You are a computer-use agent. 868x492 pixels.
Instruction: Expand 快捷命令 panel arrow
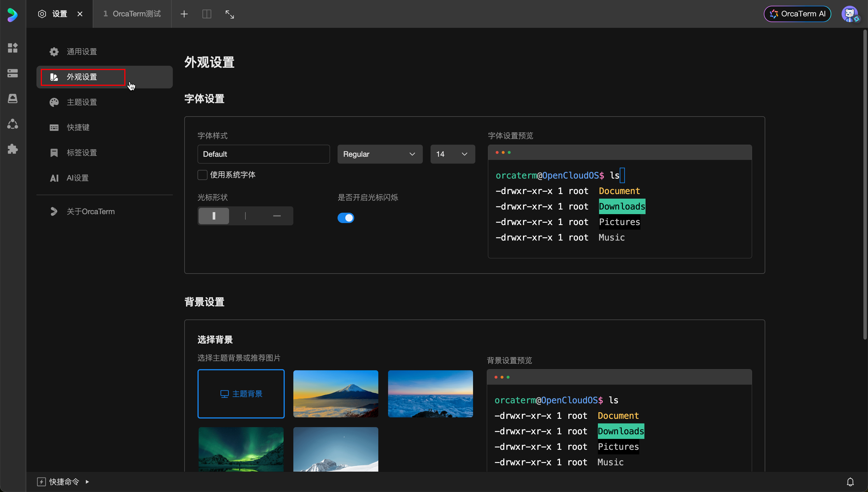(x=87, y=482)
